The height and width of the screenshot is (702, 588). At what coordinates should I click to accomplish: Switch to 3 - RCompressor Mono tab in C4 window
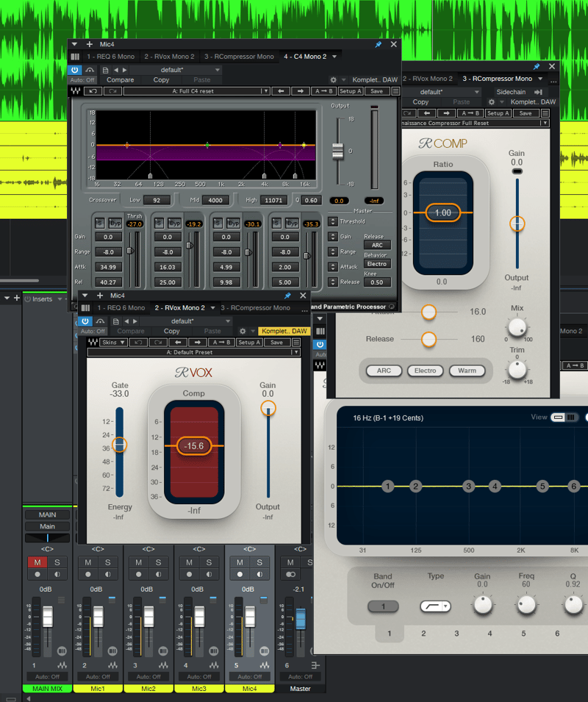239,57
